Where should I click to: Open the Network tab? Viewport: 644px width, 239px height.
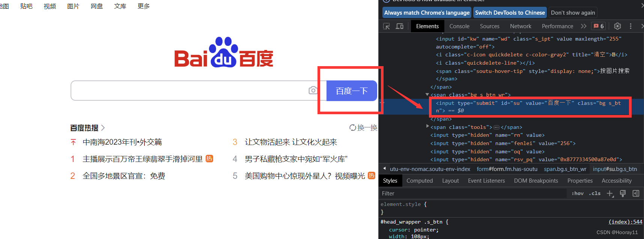point(521,26)
